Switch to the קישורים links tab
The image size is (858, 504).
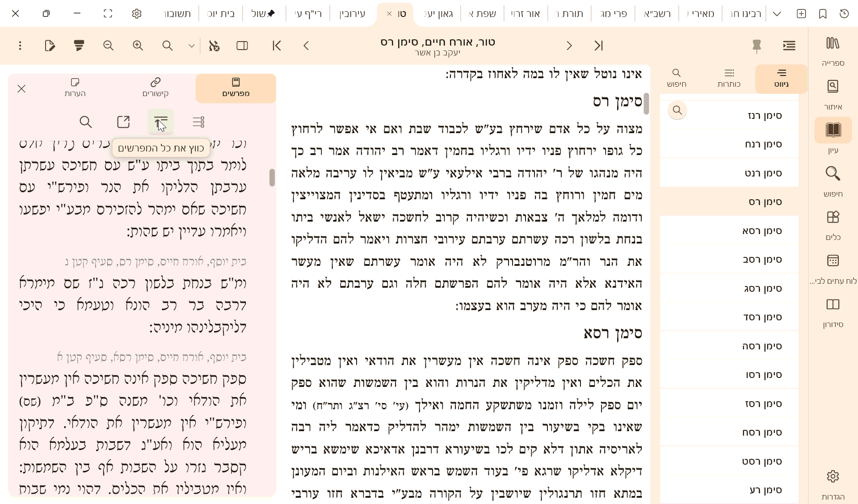tap(156, 88)
